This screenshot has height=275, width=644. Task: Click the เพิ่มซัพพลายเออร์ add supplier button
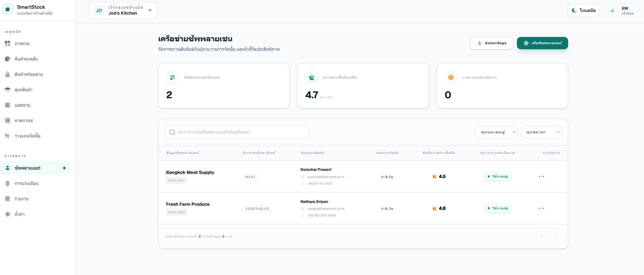tap(542, 43)
